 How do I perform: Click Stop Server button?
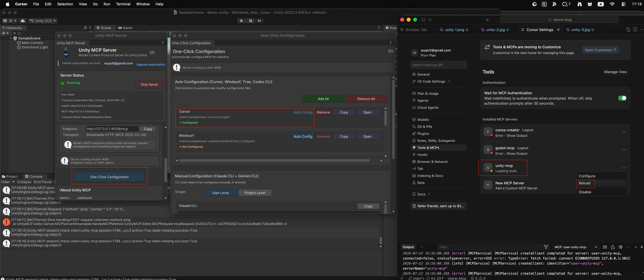149,84
